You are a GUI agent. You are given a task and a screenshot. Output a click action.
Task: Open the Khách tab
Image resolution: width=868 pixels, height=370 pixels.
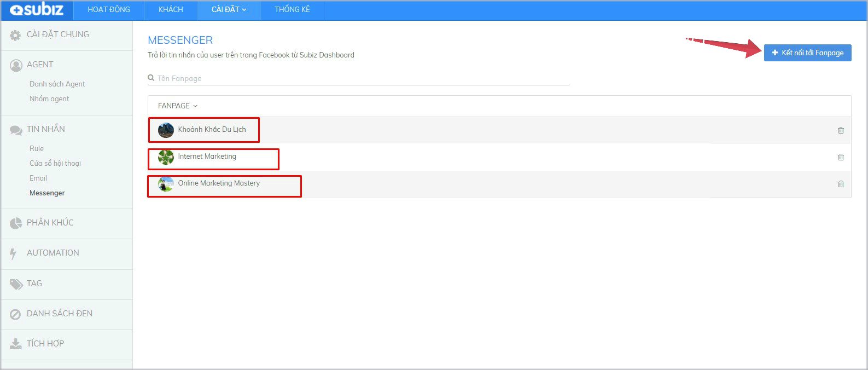pos(171,9)
